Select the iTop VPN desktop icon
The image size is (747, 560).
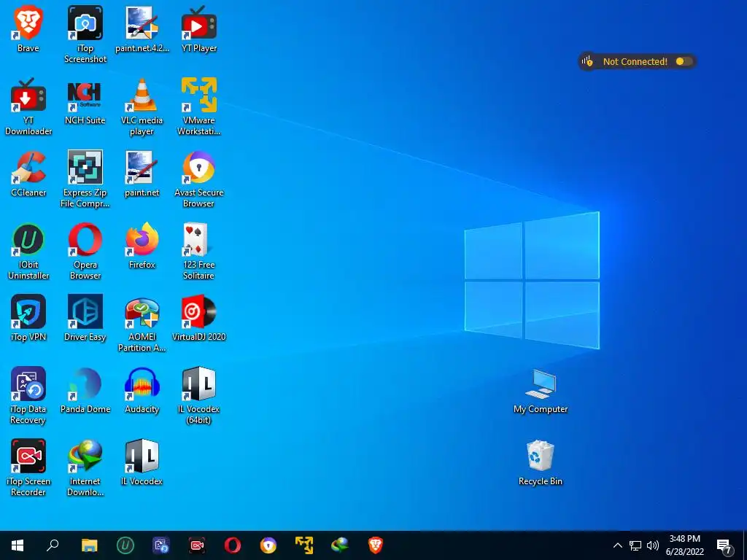(x=28, y=318)
